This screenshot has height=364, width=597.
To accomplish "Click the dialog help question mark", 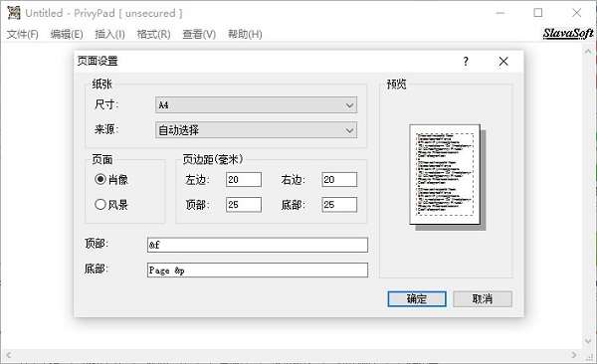I will click(466, 62).
